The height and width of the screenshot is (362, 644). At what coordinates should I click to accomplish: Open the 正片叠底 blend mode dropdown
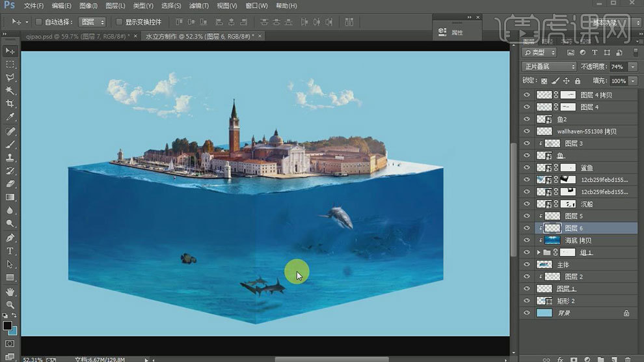(549, 66)
